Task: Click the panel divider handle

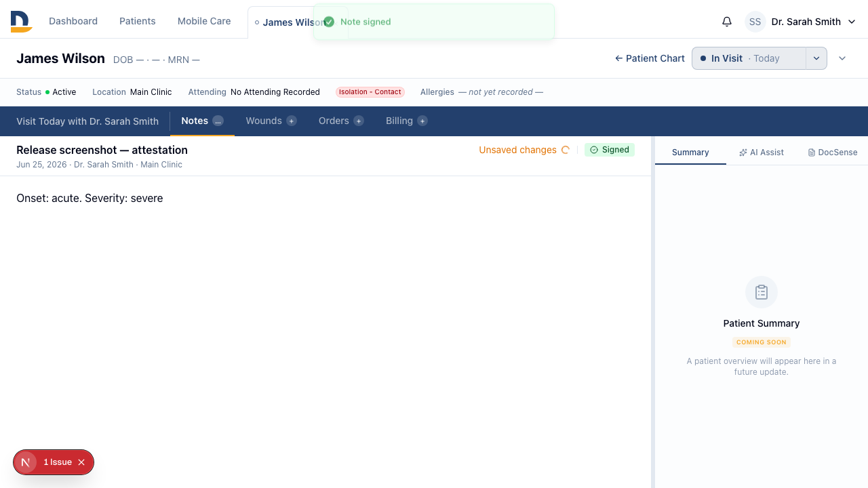Action: pyautogui.click(x=653, y=312)
